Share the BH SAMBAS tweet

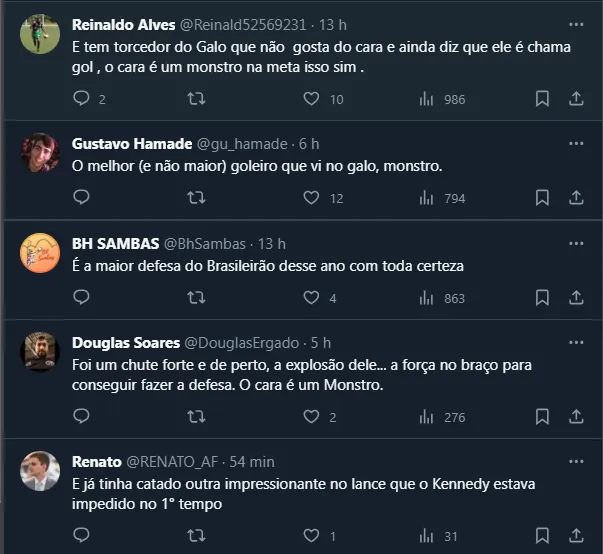(576, 298)
